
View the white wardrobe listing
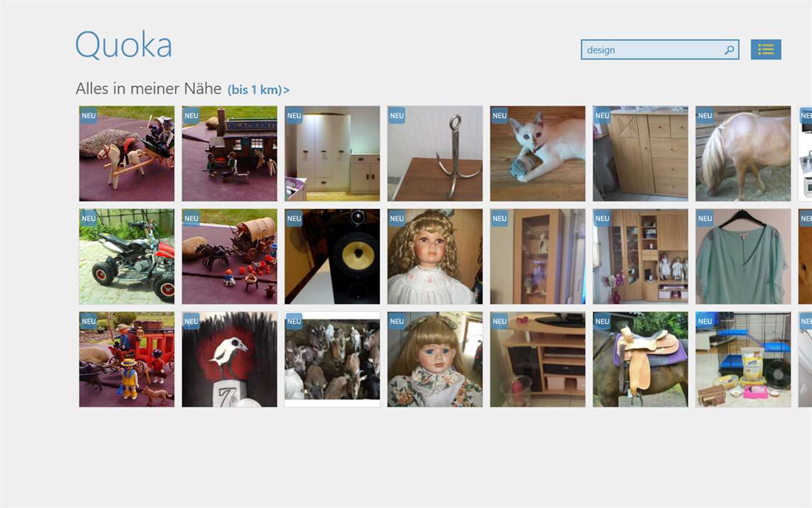(332, 154)
